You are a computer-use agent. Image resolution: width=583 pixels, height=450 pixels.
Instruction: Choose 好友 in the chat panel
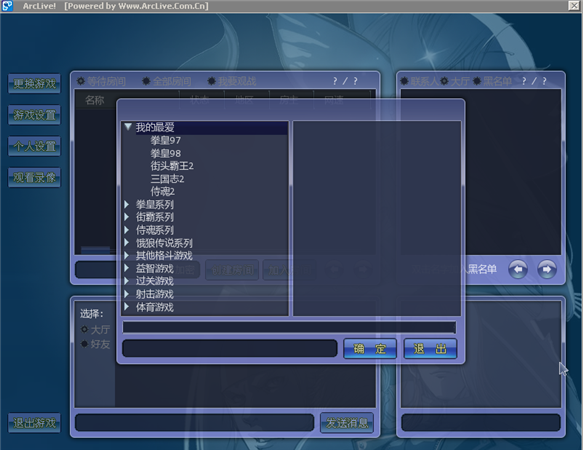coord(84,344)
